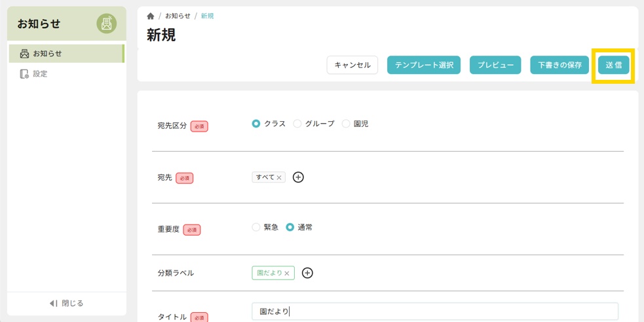Set importance to 通常
Image resolution: width=644 pixels, height=322 pixels.
click(290, 227)
